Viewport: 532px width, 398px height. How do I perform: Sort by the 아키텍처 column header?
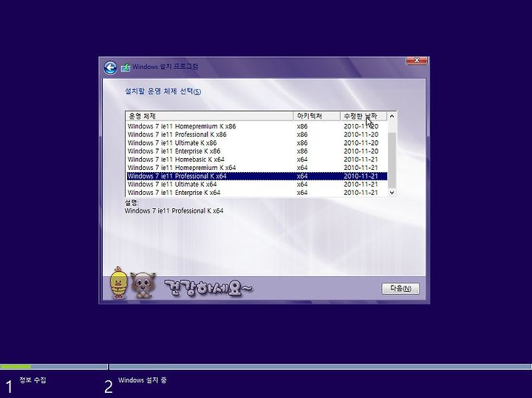pos(316,116)
